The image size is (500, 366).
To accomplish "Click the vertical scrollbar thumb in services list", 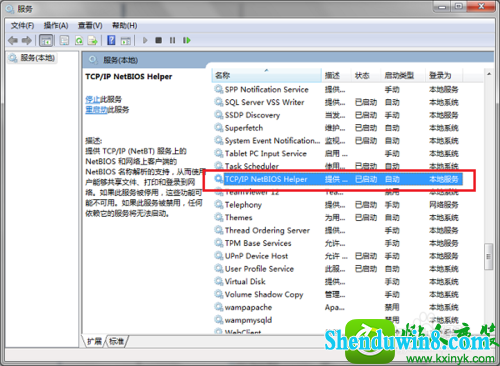I will point(489,257).
